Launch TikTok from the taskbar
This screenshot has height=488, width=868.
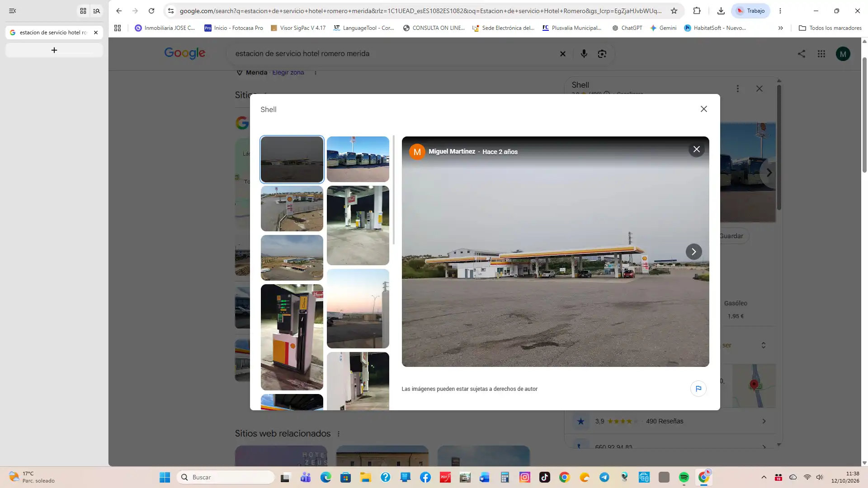[x=545, y=477]
